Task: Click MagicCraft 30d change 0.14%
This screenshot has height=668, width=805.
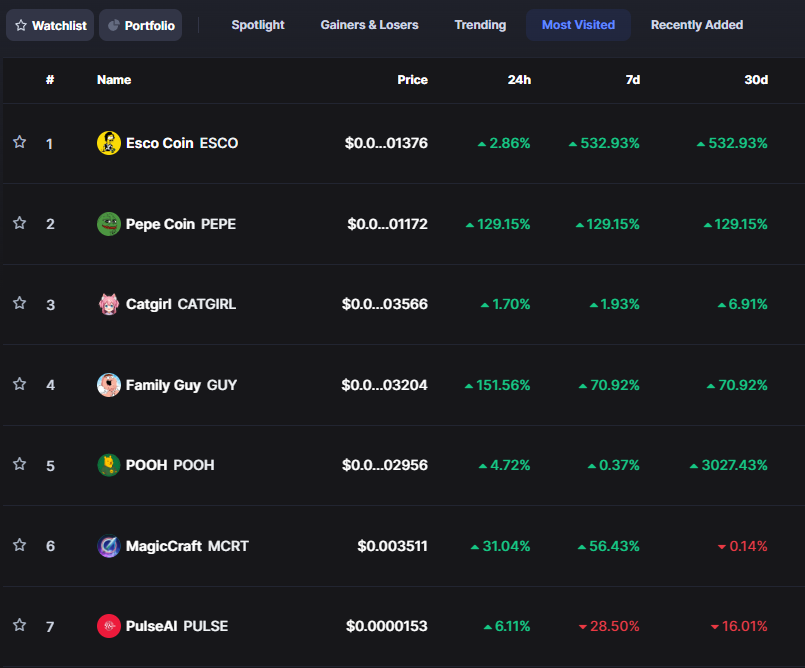Action: point(742,546)
